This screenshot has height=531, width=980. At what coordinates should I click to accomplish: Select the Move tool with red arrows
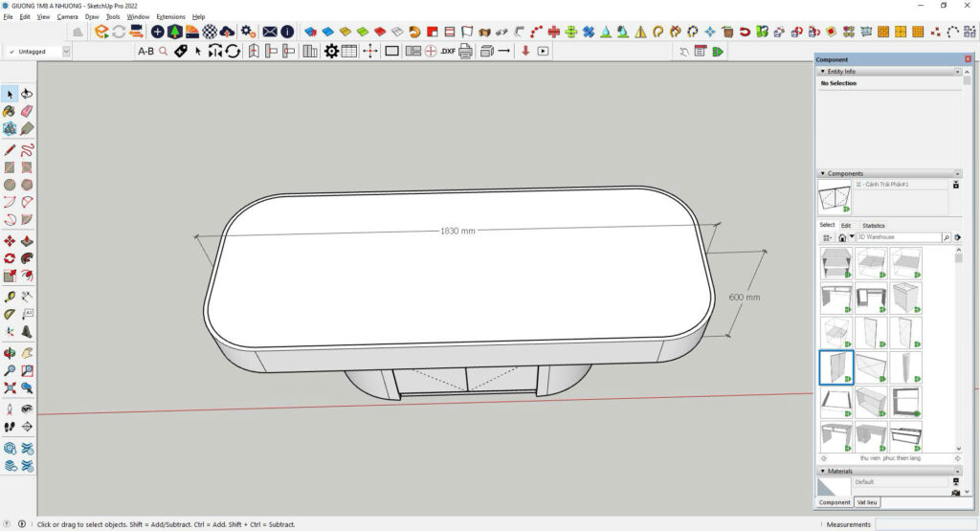tap(10, 241)
